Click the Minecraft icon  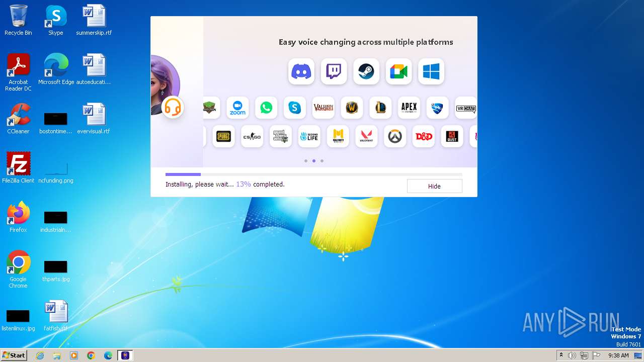click(x=211, y=108)
